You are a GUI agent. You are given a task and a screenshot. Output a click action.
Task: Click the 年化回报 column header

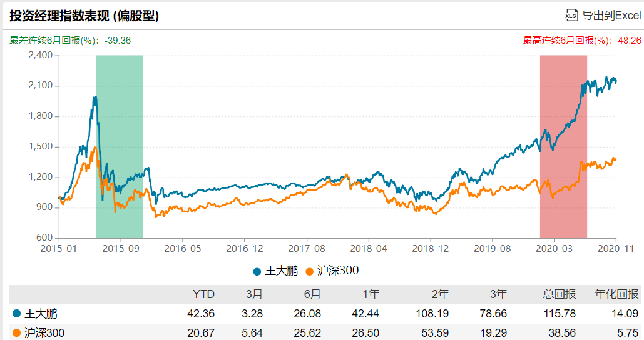tap(616, 295)
